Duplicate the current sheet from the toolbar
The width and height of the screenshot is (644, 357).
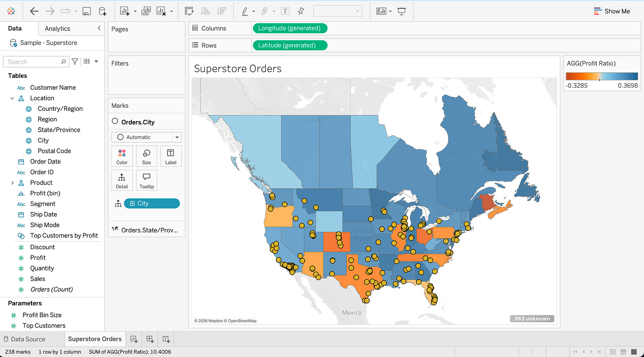click(146, 11)
